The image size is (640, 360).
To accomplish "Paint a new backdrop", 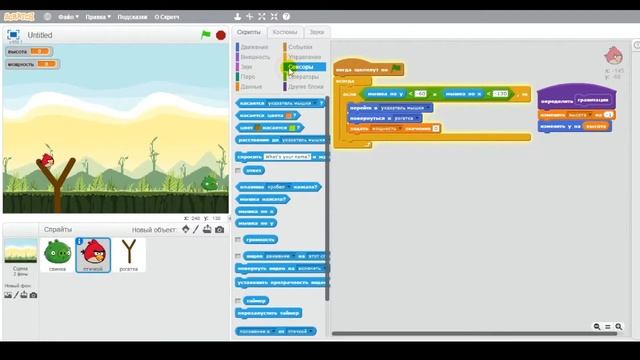I will pyautogui.click(x=16, y=295).
